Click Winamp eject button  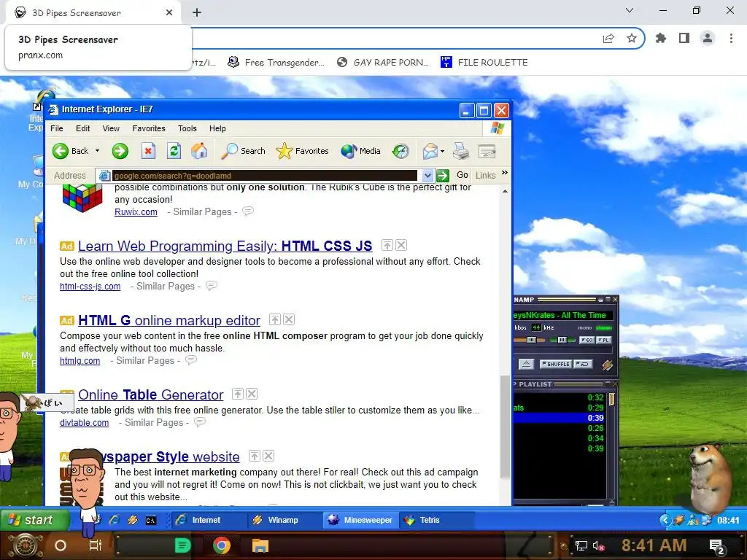(x=526, y=365)
